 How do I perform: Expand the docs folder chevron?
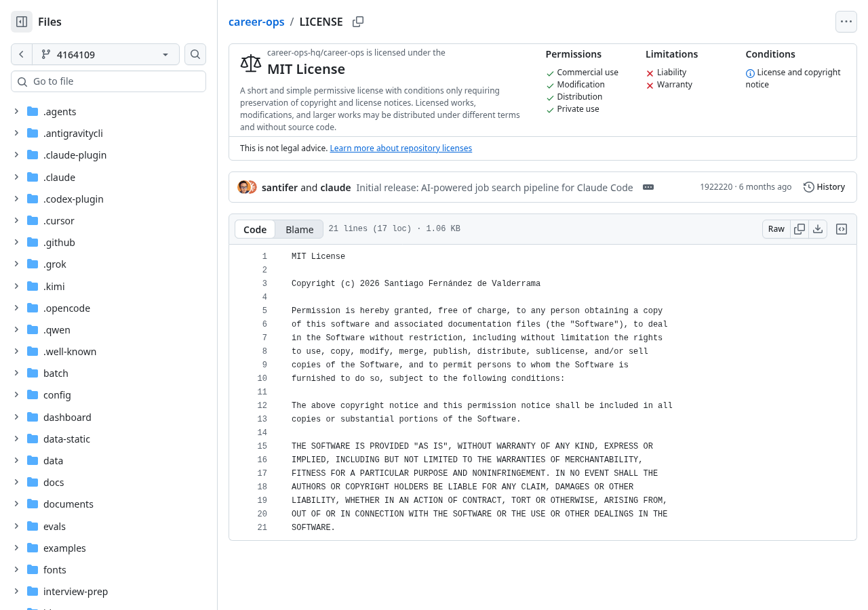pyautogui.click(x=16, y=482)
